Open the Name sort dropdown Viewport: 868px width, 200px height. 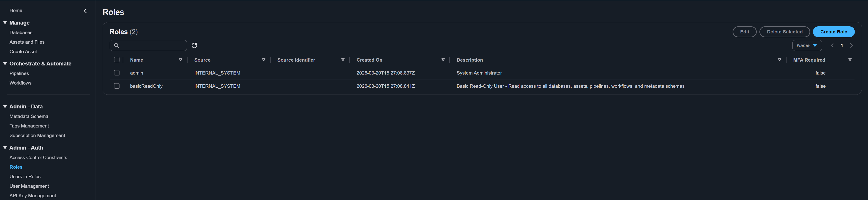pos(807,45)
